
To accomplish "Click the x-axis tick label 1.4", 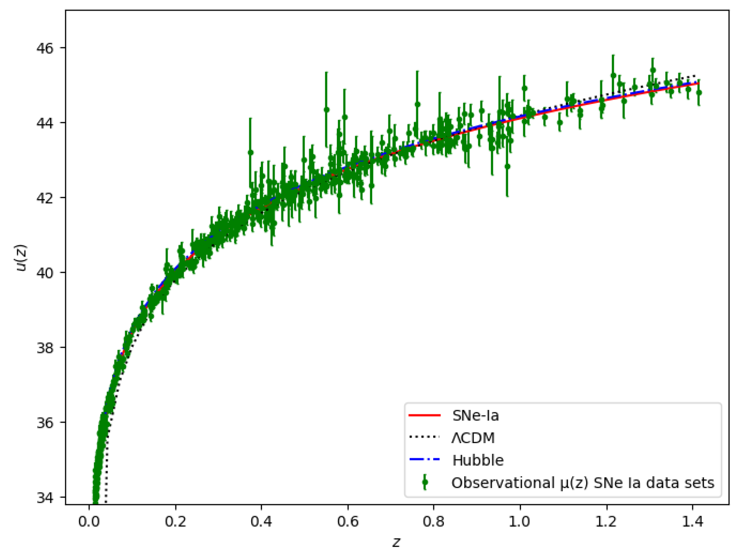I will click(692, 522).
